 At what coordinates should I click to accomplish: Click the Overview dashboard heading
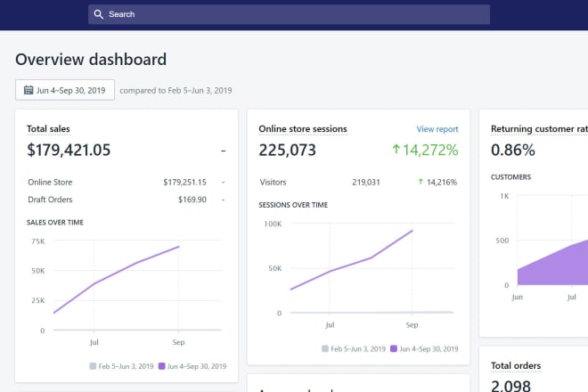click(x=91, y=60)
